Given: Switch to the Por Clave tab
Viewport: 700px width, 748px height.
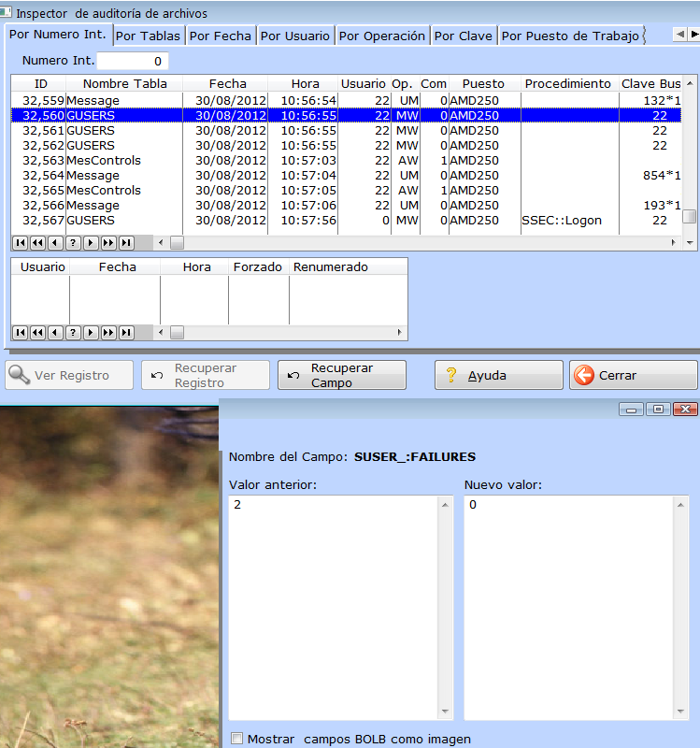Looking at the screenshot, I should click(x=463, y=36).
